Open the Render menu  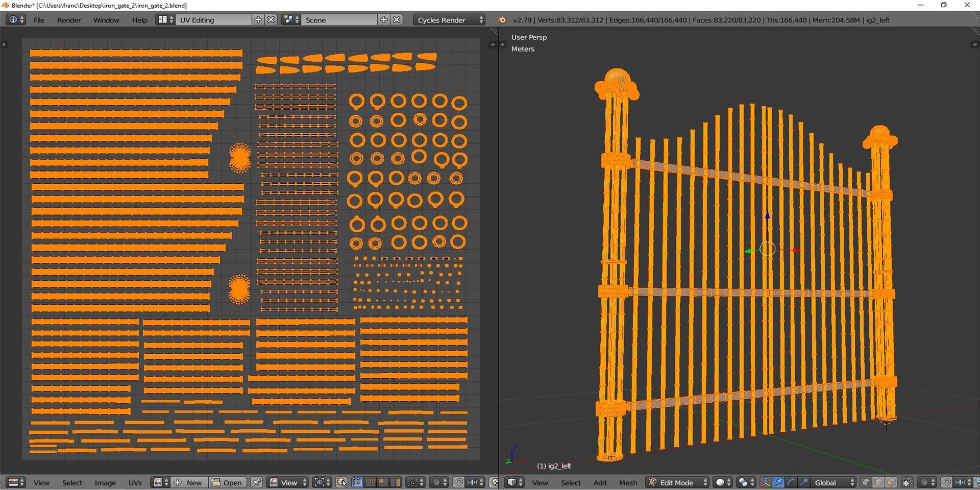point(69,20)
